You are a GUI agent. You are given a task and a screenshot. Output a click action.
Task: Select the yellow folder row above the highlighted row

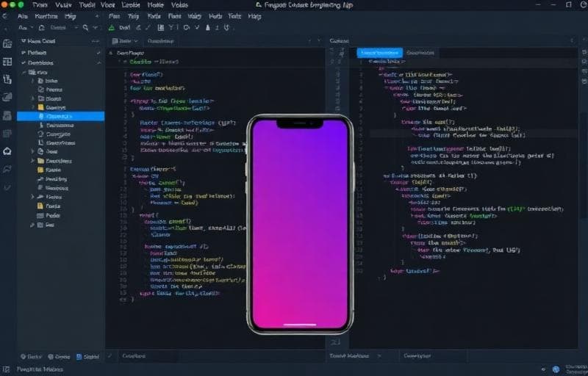click(61, 107)
